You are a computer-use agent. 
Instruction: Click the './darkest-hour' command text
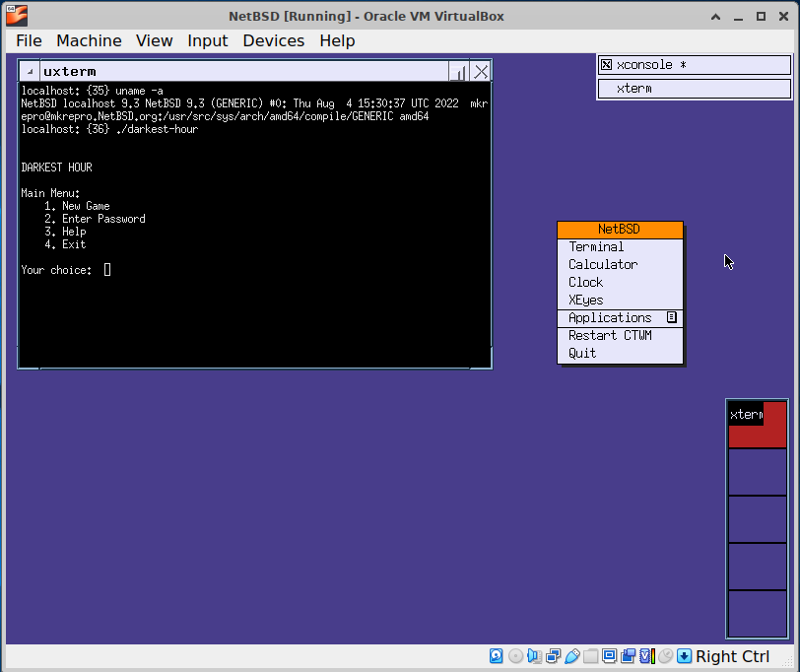pyautogui.click(x=157, y=129)
